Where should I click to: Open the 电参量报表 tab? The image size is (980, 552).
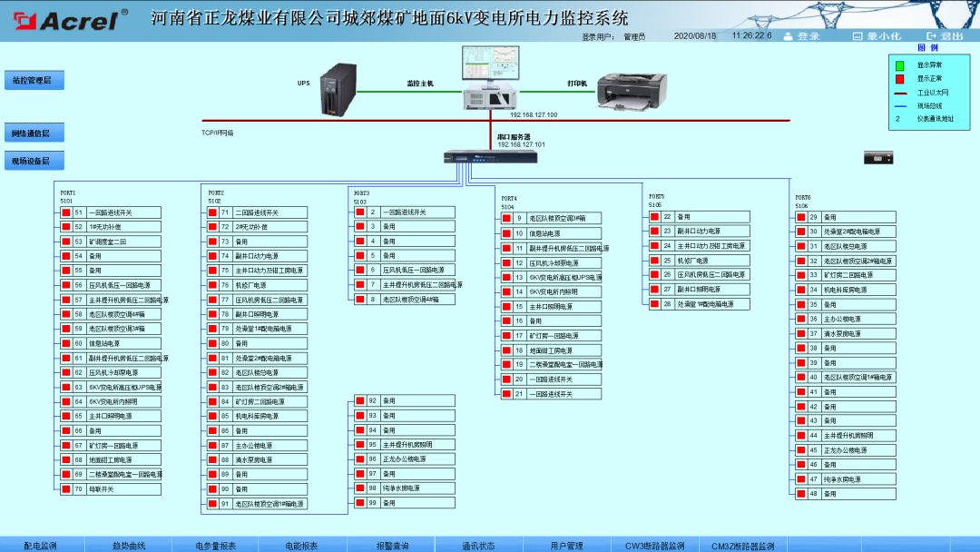click(216, 545)
